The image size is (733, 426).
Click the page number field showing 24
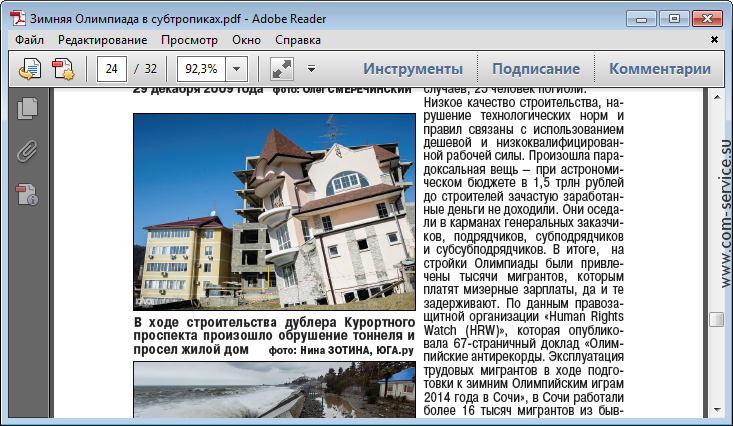click(x=111, y=69)
